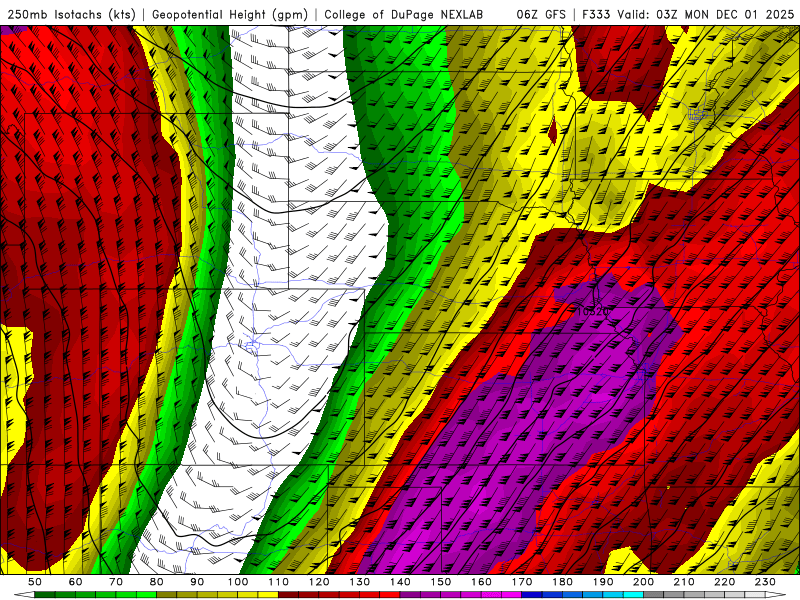Screen dimensions: 800x600
Task: Click the 'Geopotential Height (gpm)' header text
Action: tap(230, 14)
